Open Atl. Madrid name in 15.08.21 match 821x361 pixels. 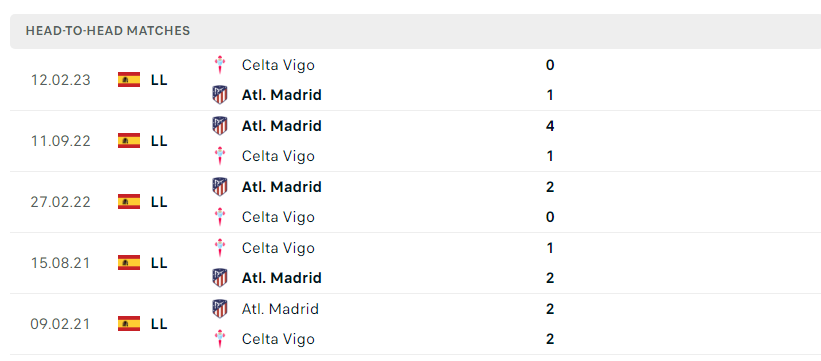282,278
